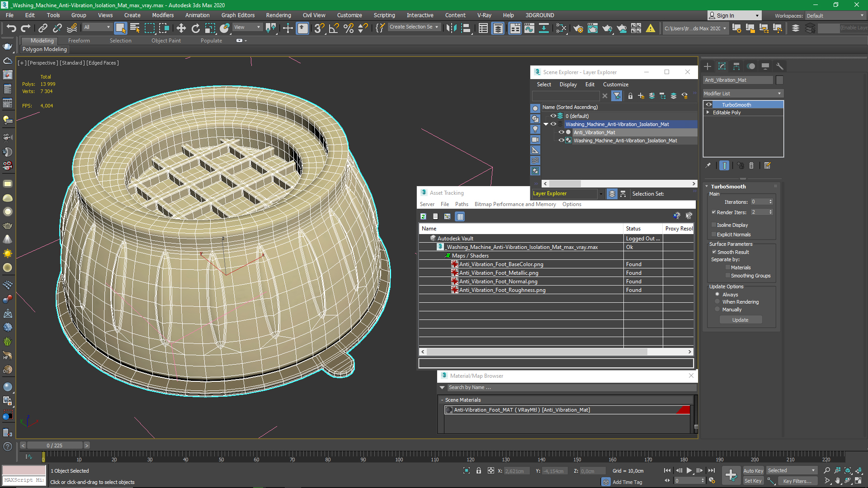Screen dimensions: 868x488
Task: Open the Modifier List dropdown
Action: (743, 94)
